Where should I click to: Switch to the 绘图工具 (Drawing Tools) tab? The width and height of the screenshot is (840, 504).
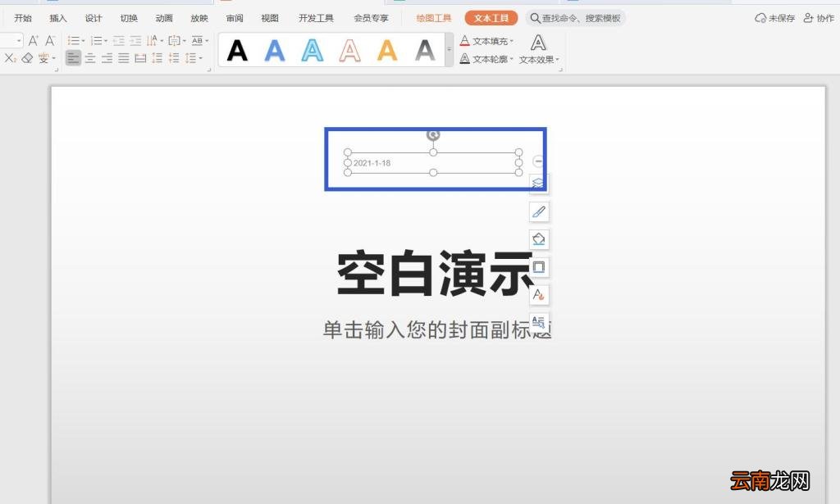coord(434,18)
